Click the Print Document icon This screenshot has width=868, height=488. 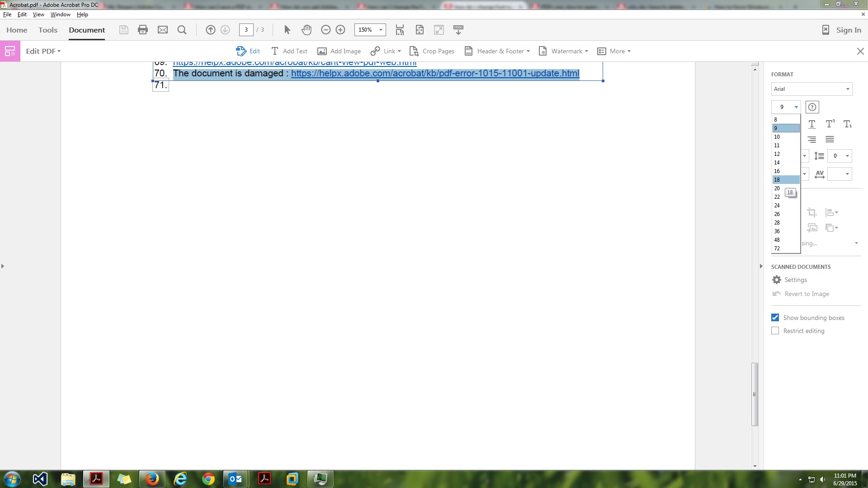coord(143,30)
